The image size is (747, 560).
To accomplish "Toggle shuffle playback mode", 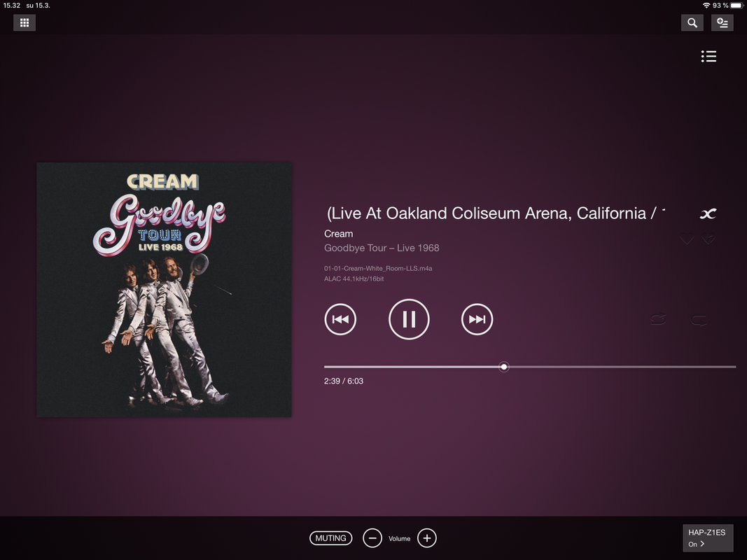I will point(658,319).
